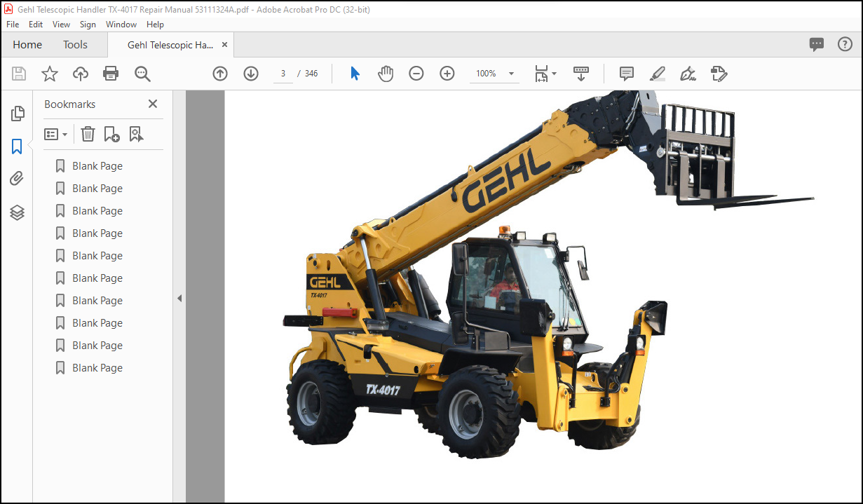
Task: Open bookmarks Options dropdown menu
Action: point(56,134)
